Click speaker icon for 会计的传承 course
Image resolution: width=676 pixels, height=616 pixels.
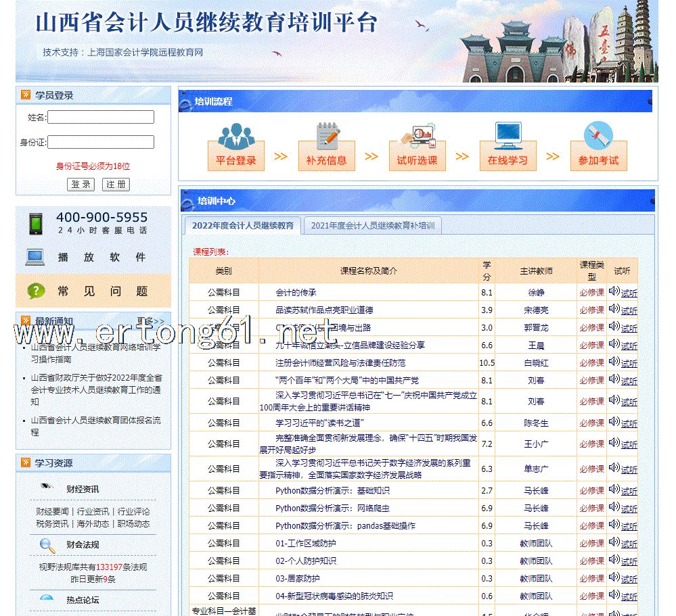pos(614,291)
